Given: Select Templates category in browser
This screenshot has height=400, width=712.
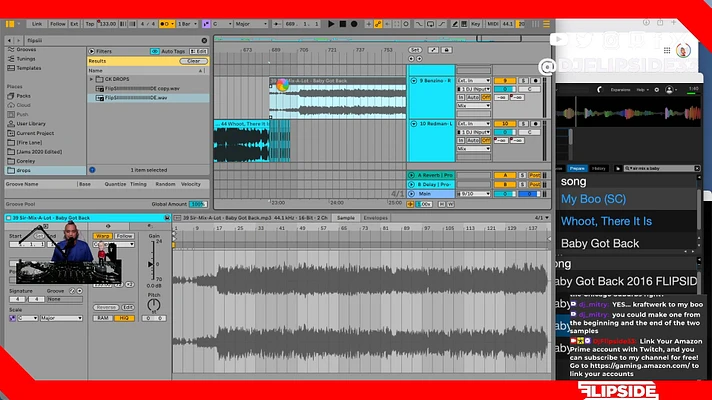Looking at the screenshot, I should tap(28, 68).
